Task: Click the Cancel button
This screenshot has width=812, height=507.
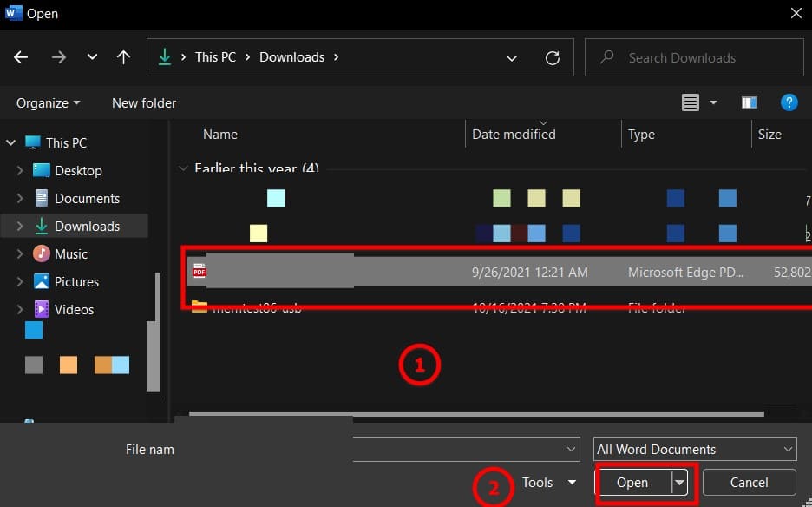Action: point(749,483)
